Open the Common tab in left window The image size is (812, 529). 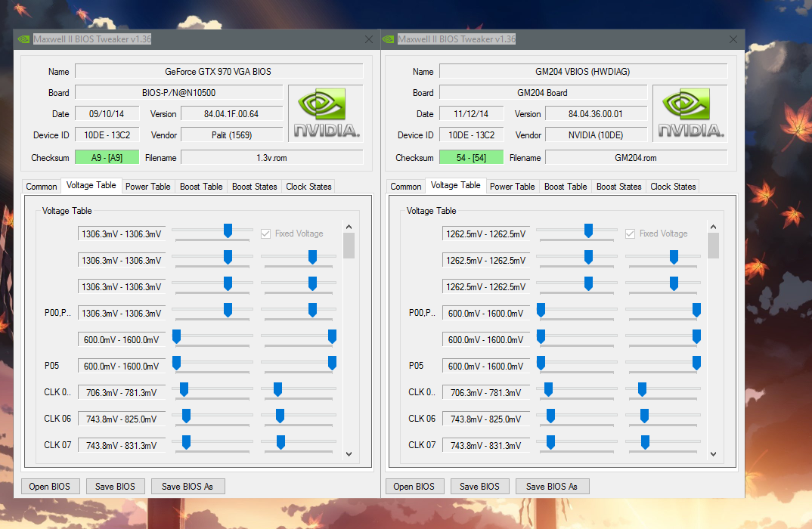[42, 187]
